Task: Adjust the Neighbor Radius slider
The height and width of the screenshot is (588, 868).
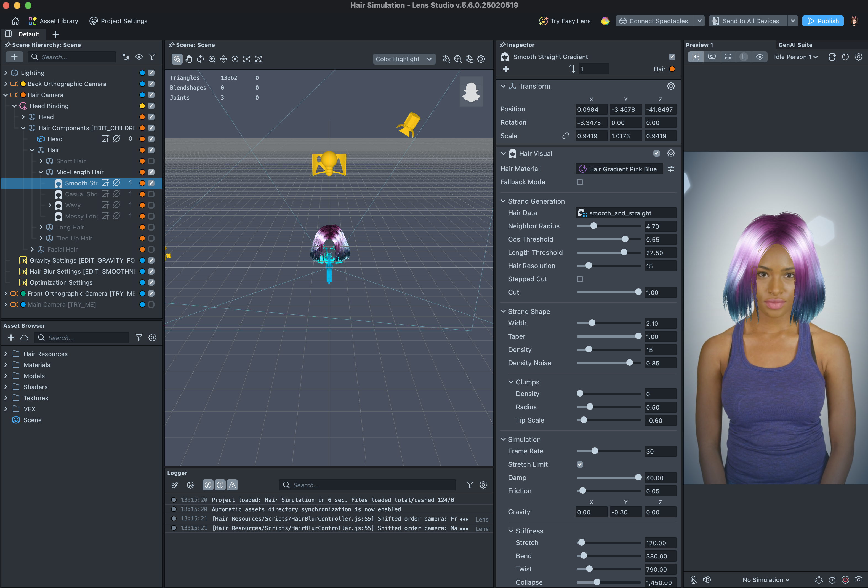Action: pos(593,226)
